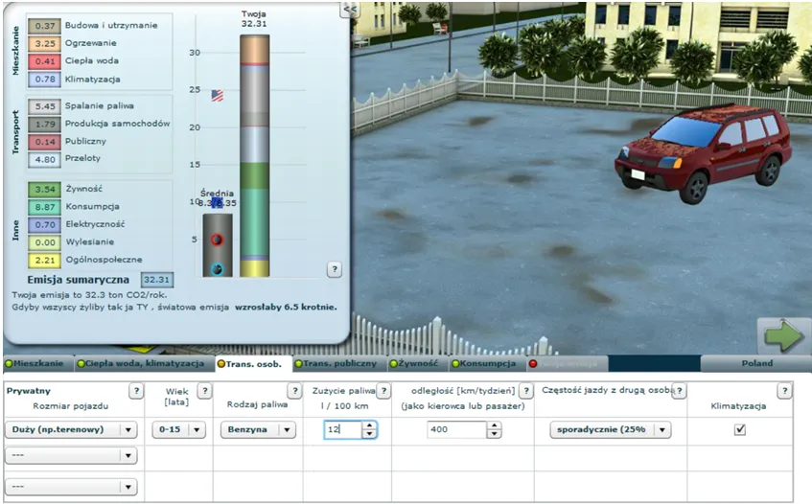The width and height of the screenshot is (812, 504).
Task: Click the Produkcja samochodów 1.79 swatch
Action: (x=44, y=124)
